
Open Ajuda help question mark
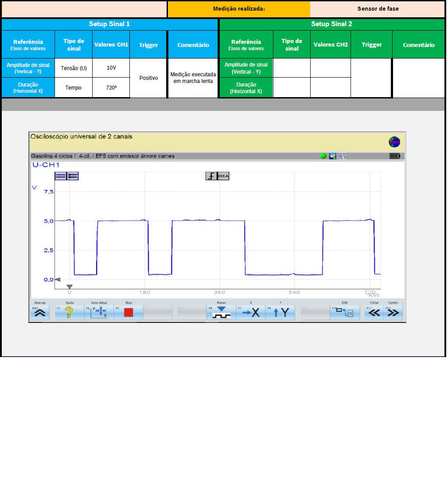[69, 312]
